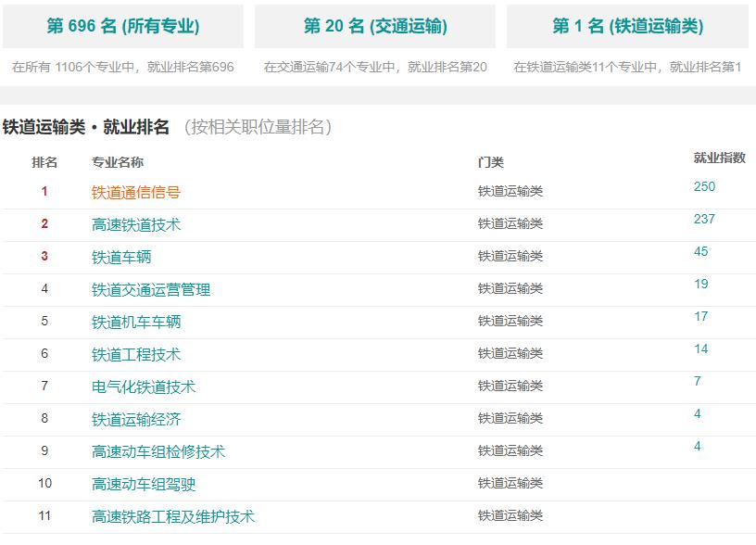Select the 铁道机车车辆 major link
Screen dimensions: 756x545
pyautogui.click(x=135, y=323)
